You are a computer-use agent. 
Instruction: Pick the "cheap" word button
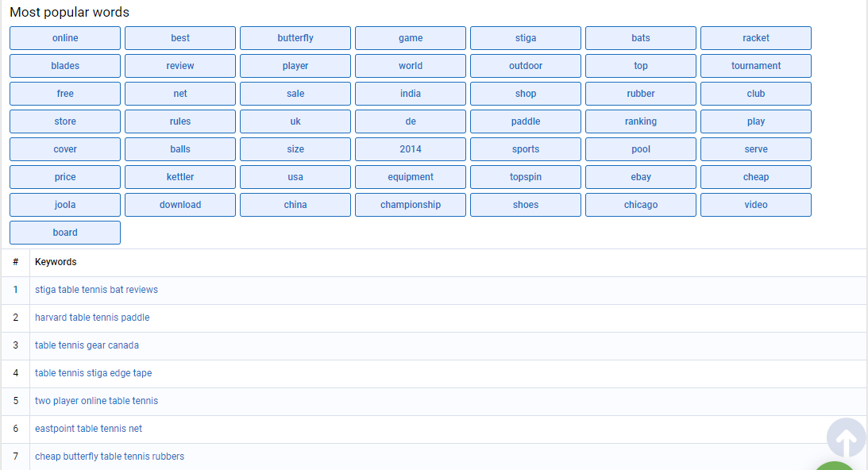(755, 177)
